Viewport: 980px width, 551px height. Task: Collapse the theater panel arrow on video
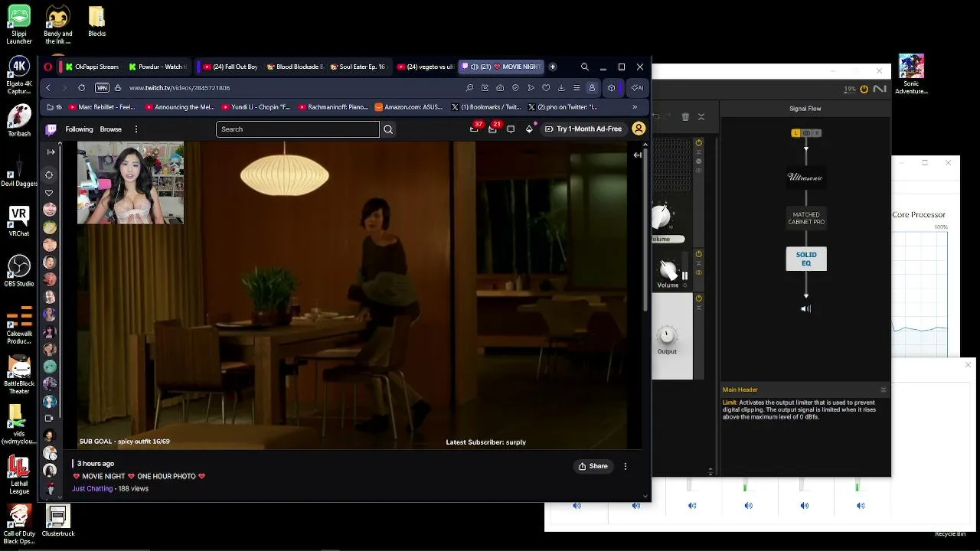[637, 155]
